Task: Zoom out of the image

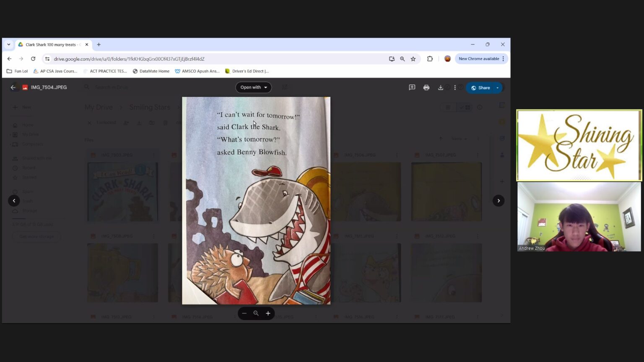Action: (x=244, y=313)
